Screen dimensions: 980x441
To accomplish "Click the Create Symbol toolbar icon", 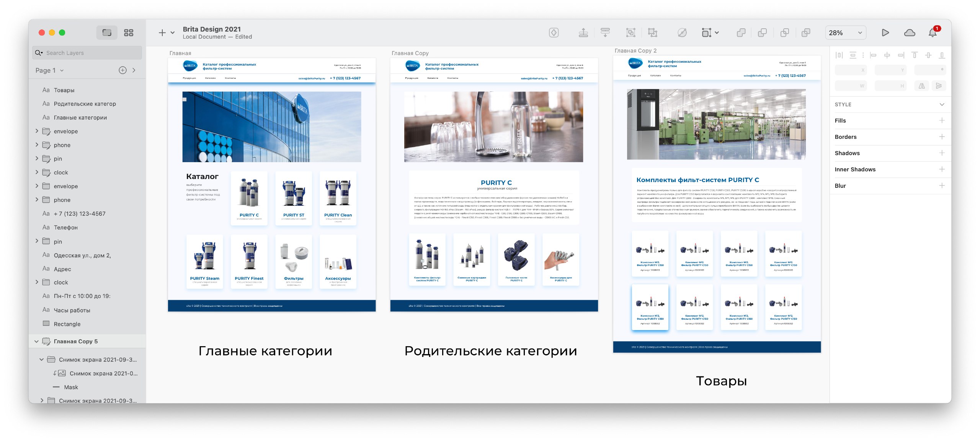I will pos(554,33).
